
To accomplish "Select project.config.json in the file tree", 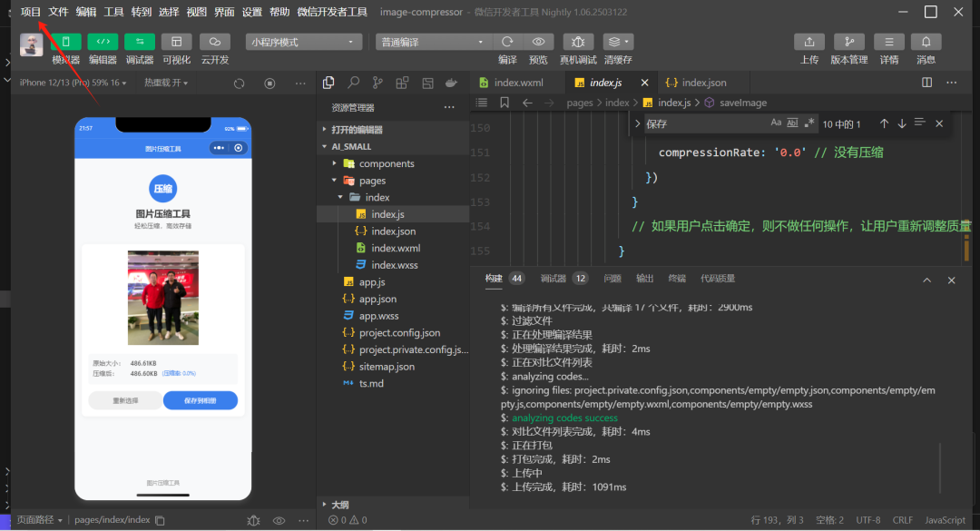I will [399, 333].
